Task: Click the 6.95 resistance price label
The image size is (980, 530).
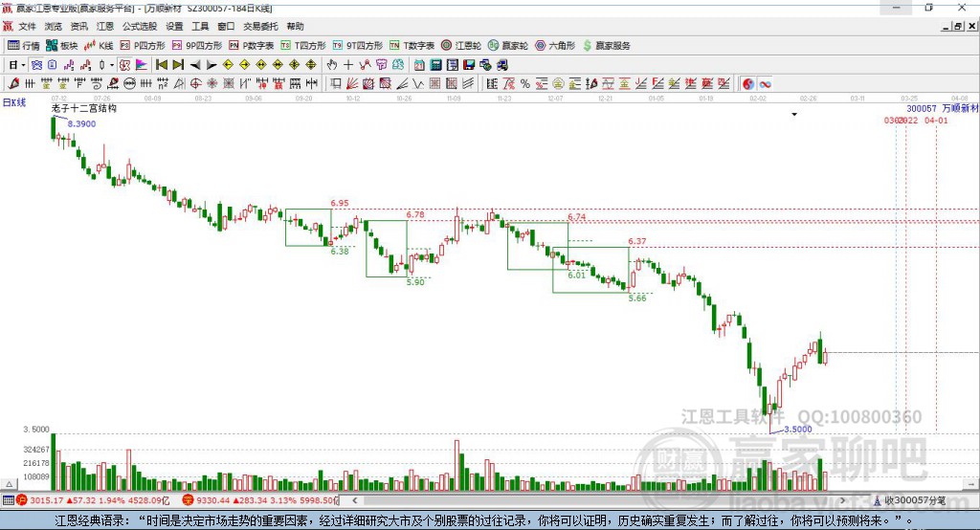Action: tap(340, 203)
